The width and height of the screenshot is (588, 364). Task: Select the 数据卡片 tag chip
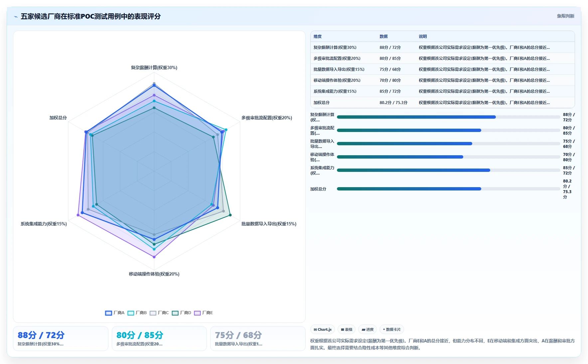[x=392, y=329]
